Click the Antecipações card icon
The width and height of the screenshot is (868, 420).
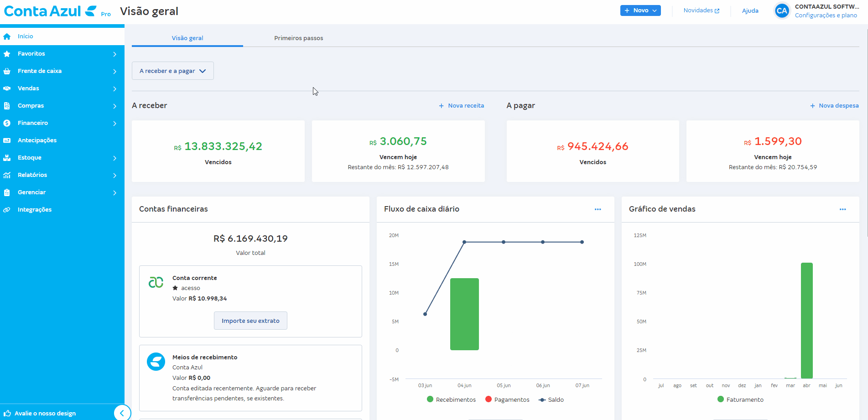point(7,140)
